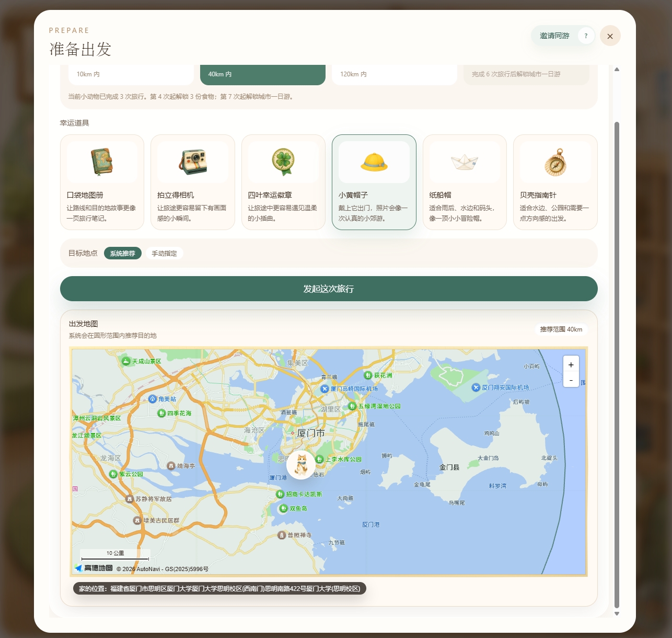Click the 双鱼岛 map marker
Image resolution: width=672 pixels, height=638 pixels.
(283, 508)
